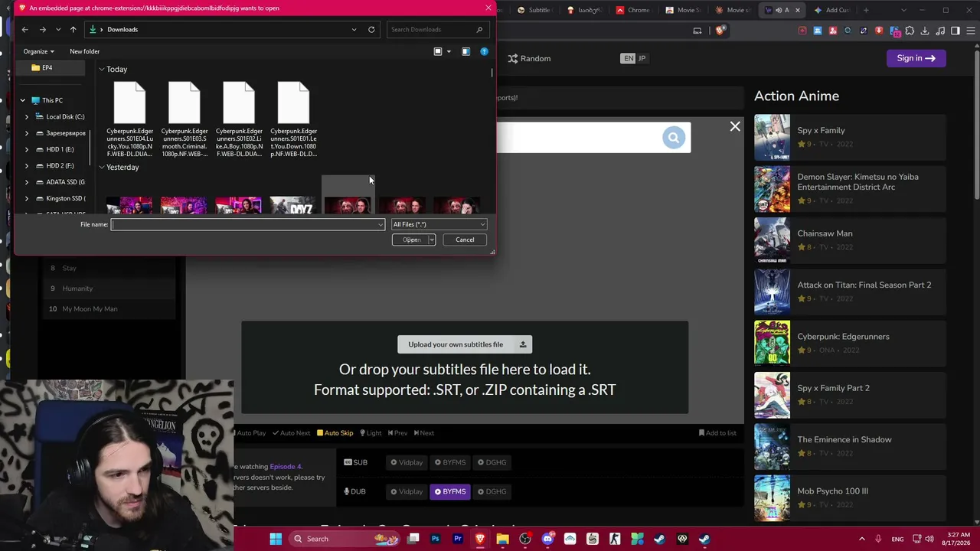This screenshot has width=980, height=551.
Task: Click Cancel in the file dialog
Action: coord(465,240)
